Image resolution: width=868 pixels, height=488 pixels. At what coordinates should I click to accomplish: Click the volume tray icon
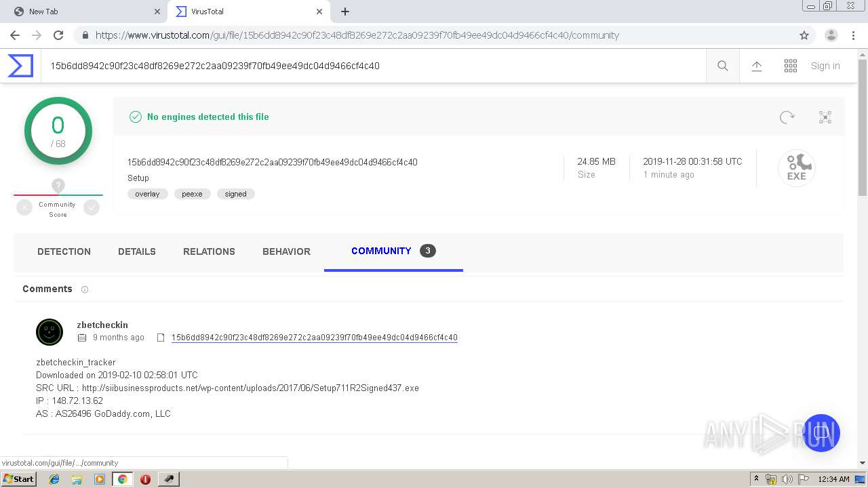[x=787, y=479]
